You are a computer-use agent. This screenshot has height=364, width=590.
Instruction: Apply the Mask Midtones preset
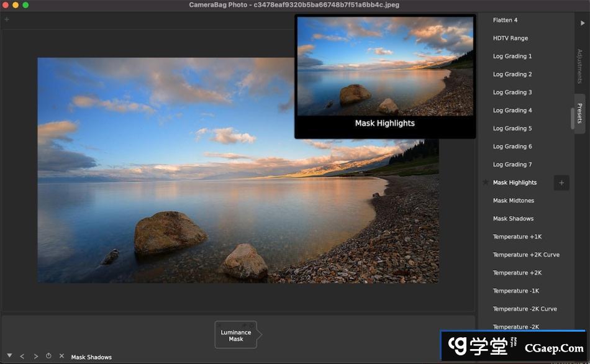pos(514,201)
